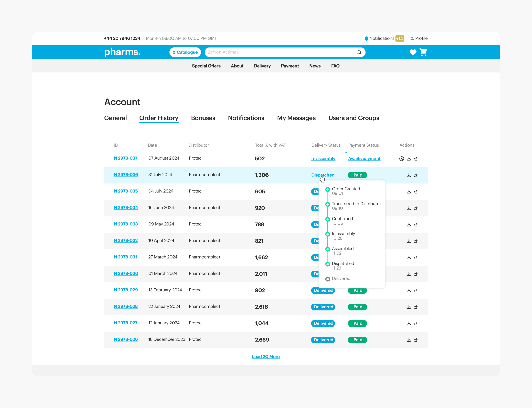Download order N 2978-037 document
The image size is (532, 408).
[x=409, y=159]
